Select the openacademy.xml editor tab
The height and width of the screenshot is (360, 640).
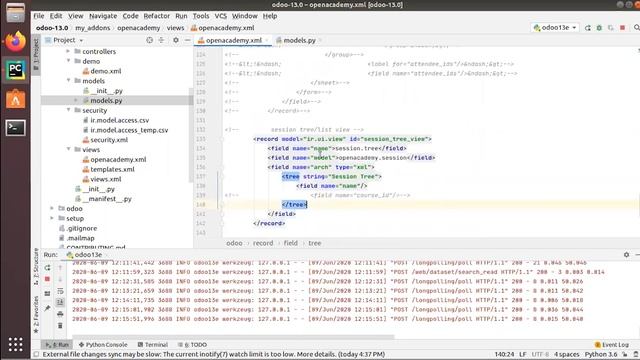233,40
